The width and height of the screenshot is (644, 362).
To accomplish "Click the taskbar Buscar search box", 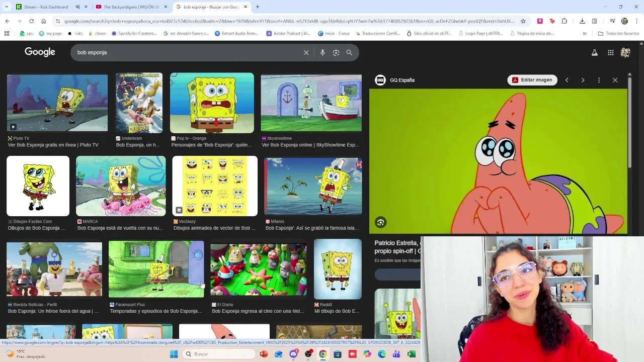I will pyautogui.click(x=218, y=354).
